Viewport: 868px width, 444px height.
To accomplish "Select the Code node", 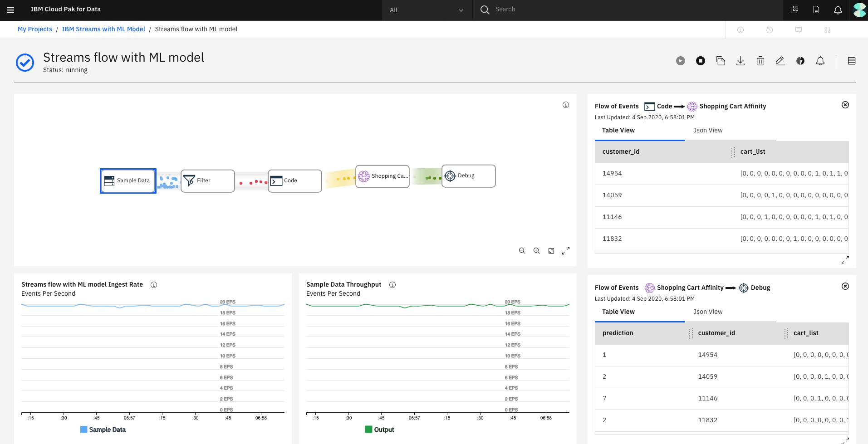I will (x=295, y=181).
